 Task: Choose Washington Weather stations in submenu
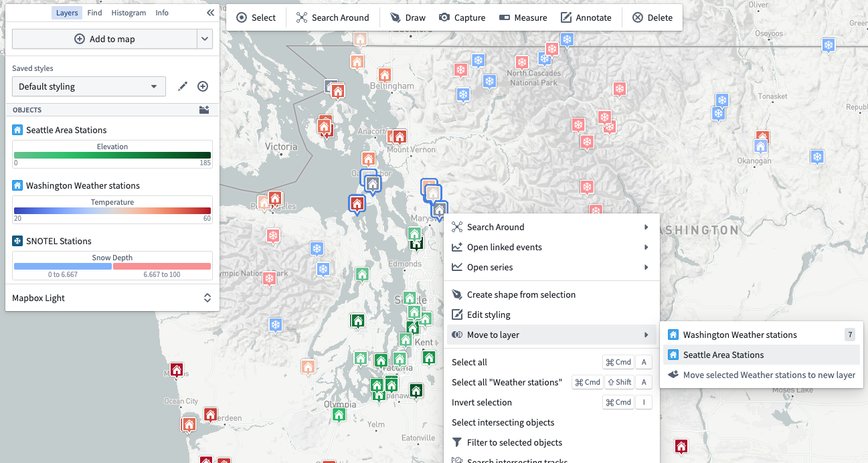tap(762, 335)
